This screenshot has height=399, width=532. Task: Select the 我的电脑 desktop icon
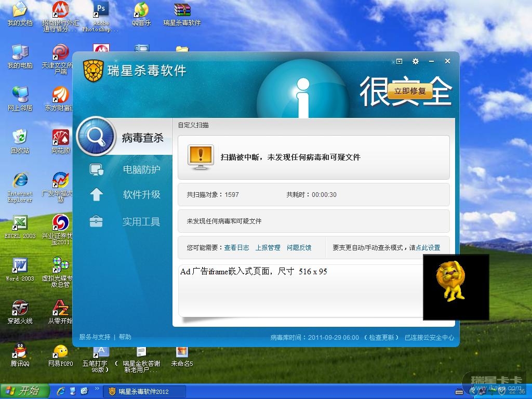point(20,56)
